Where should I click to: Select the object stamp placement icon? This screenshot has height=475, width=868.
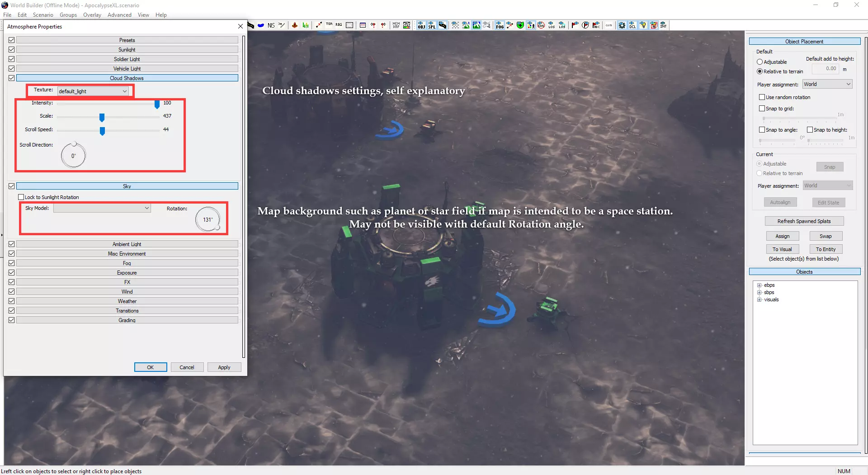pos(294,25)
